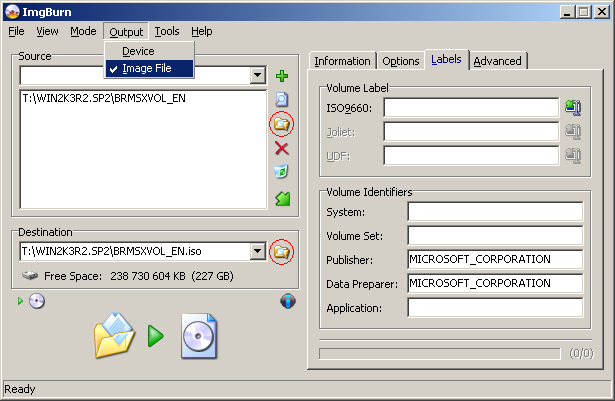Click the recycle-bin clear list icon
The width and height of the screenshot is (615, 401).
click(x=281, y=171)
